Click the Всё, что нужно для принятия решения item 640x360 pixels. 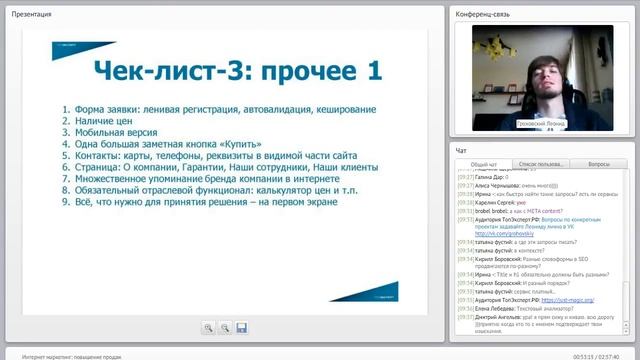pyautogui.click(x=200, y=202)
